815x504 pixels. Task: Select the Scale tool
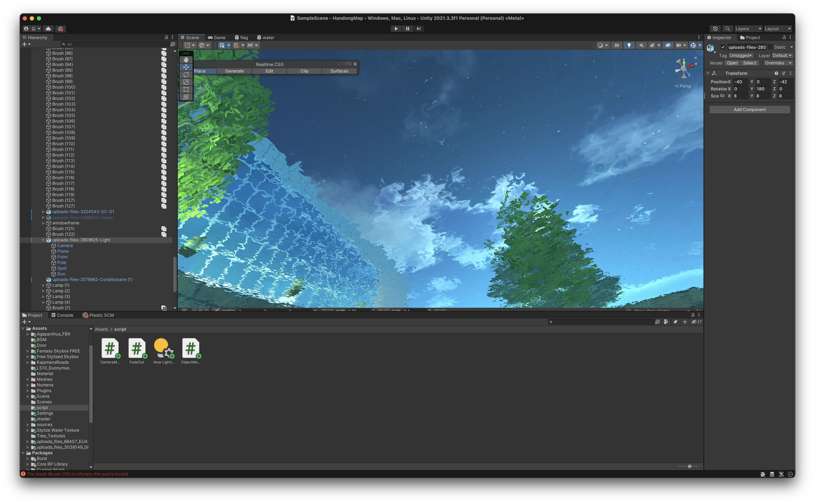coord(186,82)
